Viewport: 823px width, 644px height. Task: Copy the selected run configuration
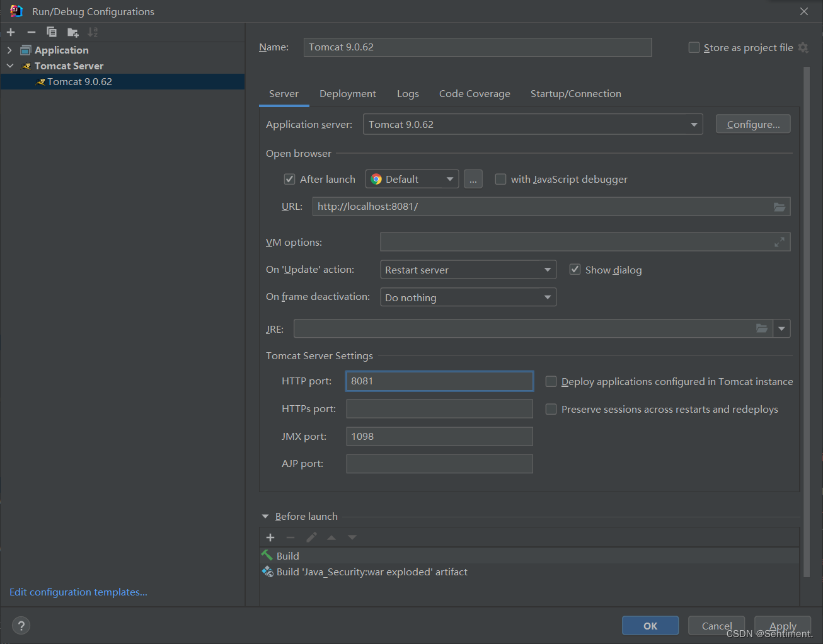point(52,32)
